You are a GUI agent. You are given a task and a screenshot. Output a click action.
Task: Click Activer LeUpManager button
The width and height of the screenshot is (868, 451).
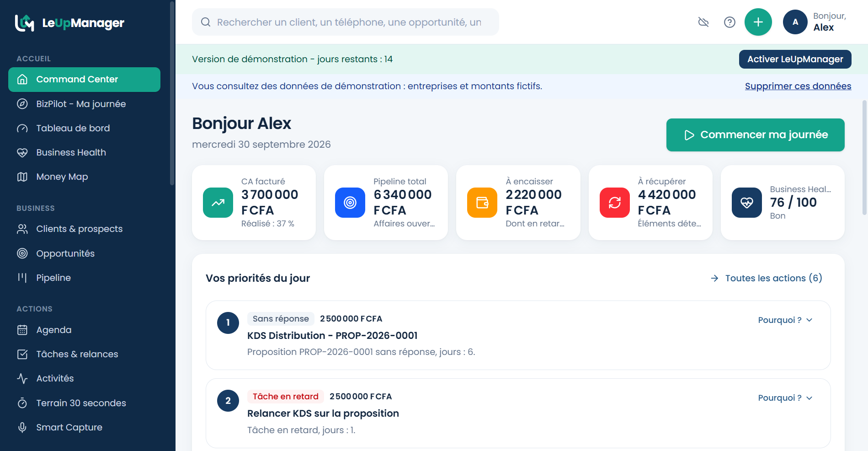795,59
